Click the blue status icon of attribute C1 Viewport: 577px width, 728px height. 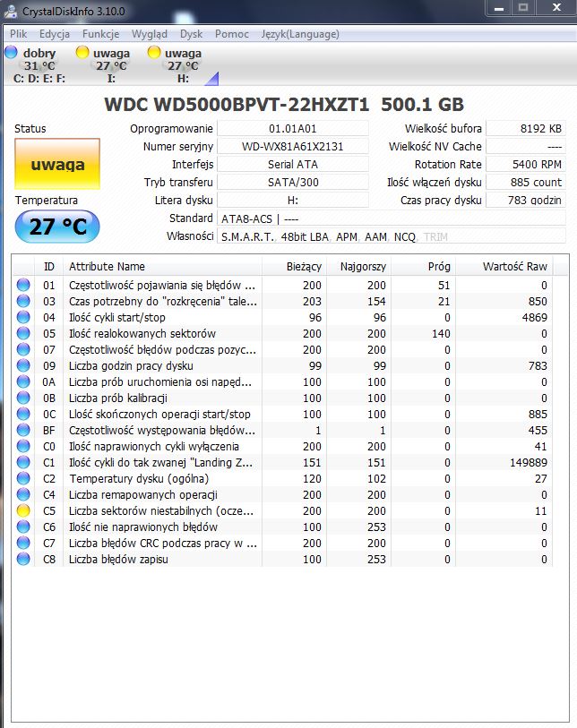(23, 462)
